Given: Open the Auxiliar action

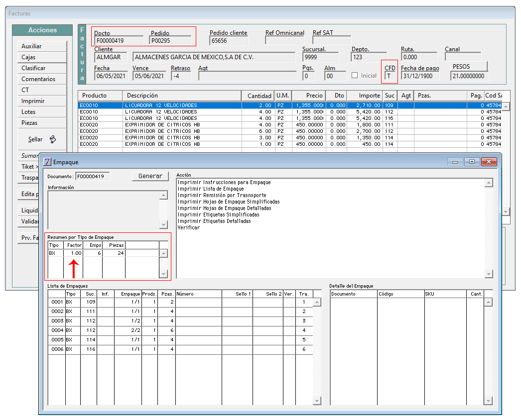Looking at the screenshot, I should point(42,46).
